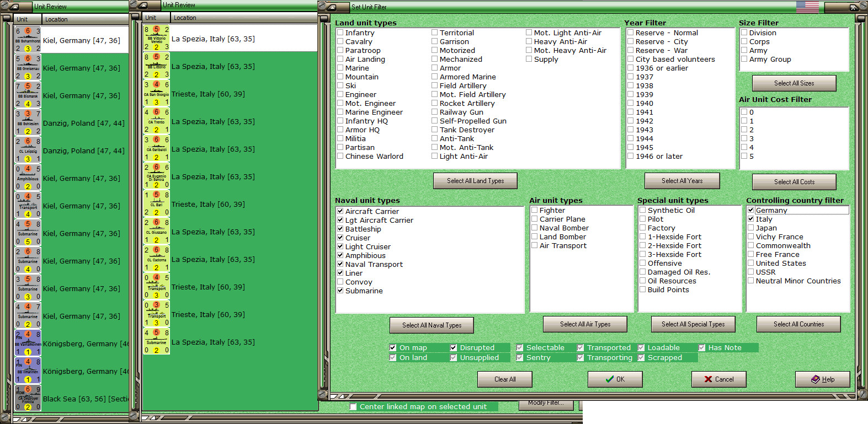Toggle the On map status checkbox
868x424 pixels.
393,347
